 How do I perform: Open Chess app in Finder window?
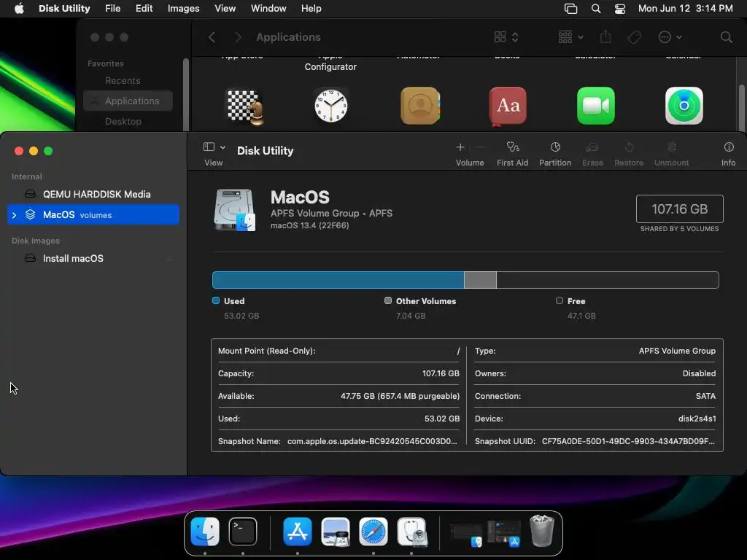(x=244, y=106)
